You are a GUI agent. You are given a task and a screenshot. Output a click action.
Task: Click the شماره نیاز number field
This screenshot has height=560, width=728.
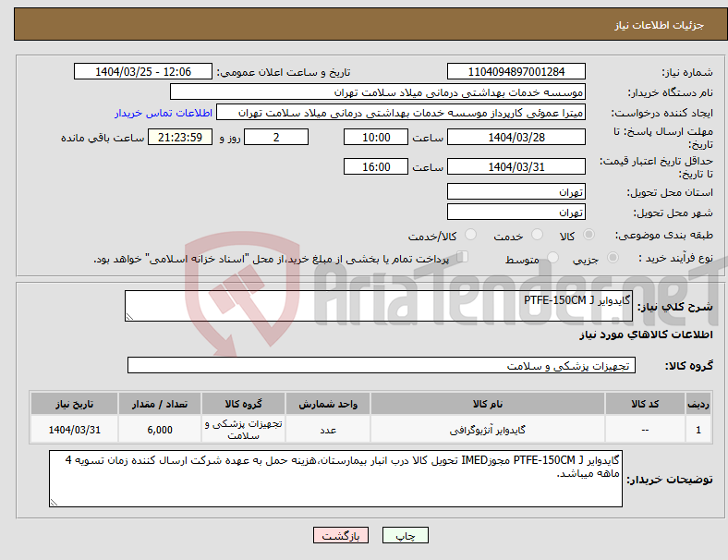(516, 72)
